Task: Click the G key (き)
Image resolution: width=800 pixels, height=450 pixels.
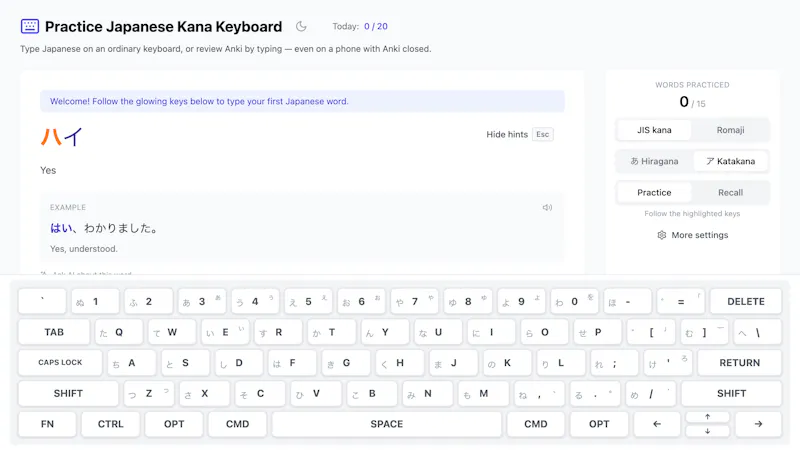Action: (346, 363)
